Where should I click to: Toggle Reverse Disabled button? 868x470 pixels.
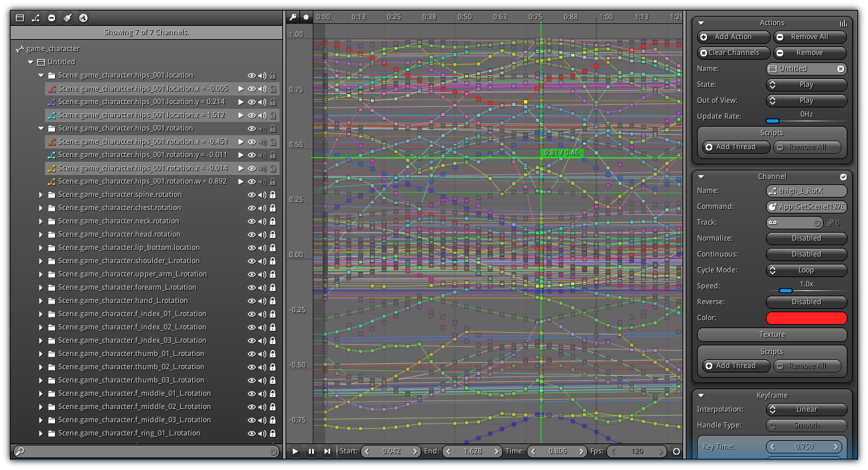point(806,302)
